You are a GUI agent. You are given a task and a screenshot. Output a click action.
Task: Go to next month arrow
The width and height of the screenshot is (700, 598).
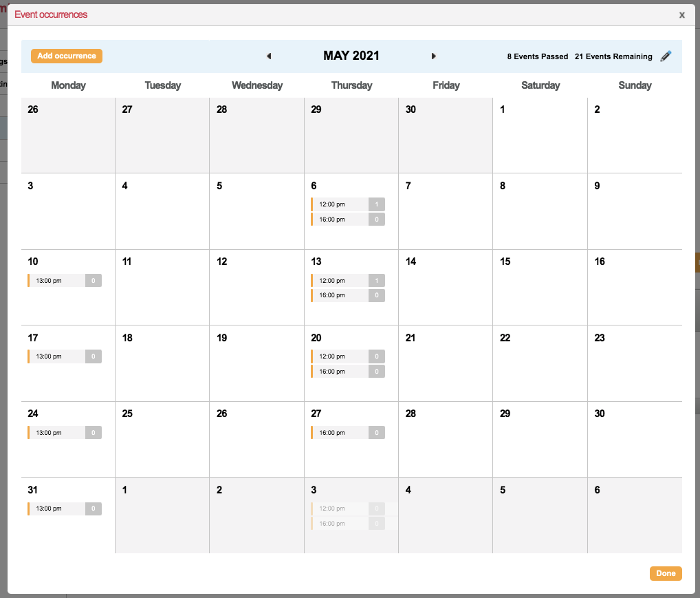pos(433,56)
